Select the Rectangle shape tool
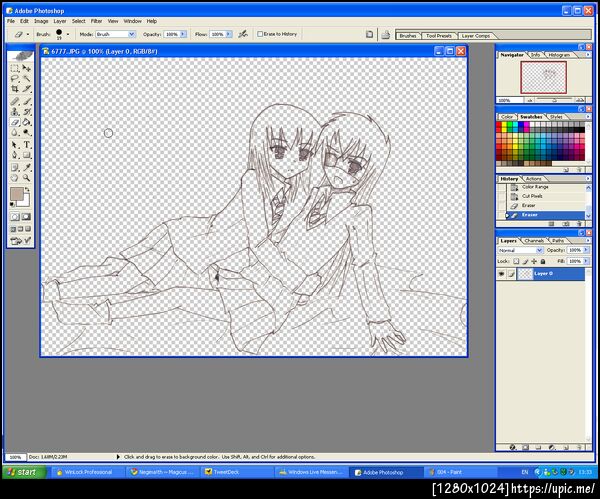 click(x=26, y=155)
